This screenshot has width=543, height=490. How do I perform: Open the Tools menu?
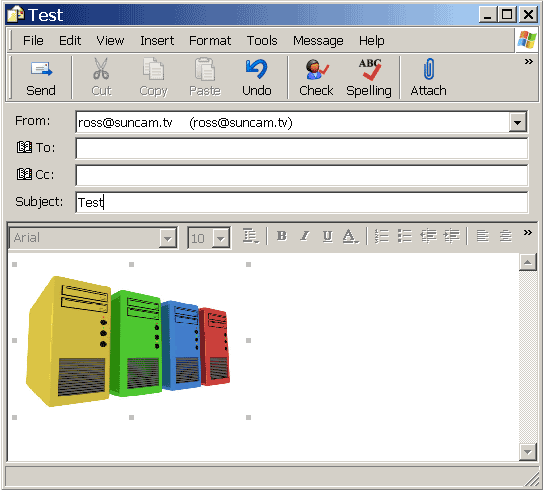coord(262,41)
